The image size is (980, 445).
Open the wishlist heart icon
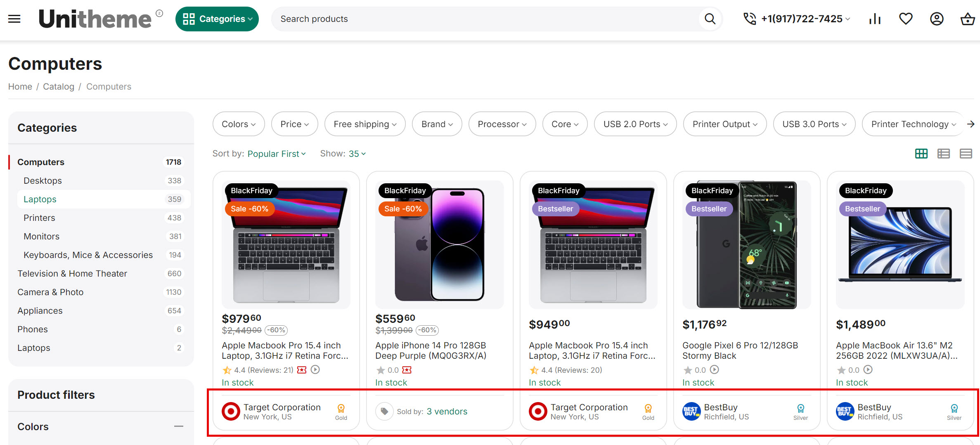coord(906,19)
